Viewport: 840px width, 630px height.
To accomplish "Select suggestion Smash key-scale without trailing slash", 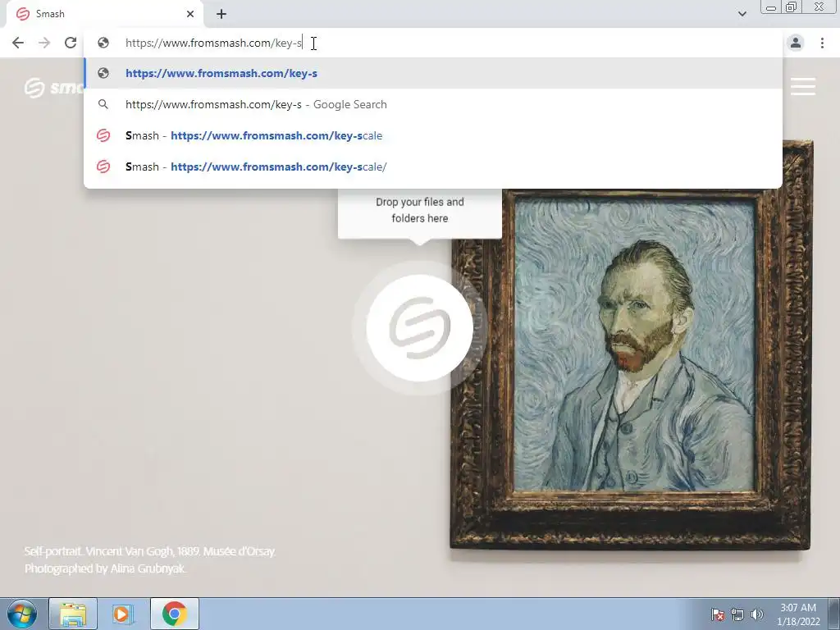I will point(433,135).
